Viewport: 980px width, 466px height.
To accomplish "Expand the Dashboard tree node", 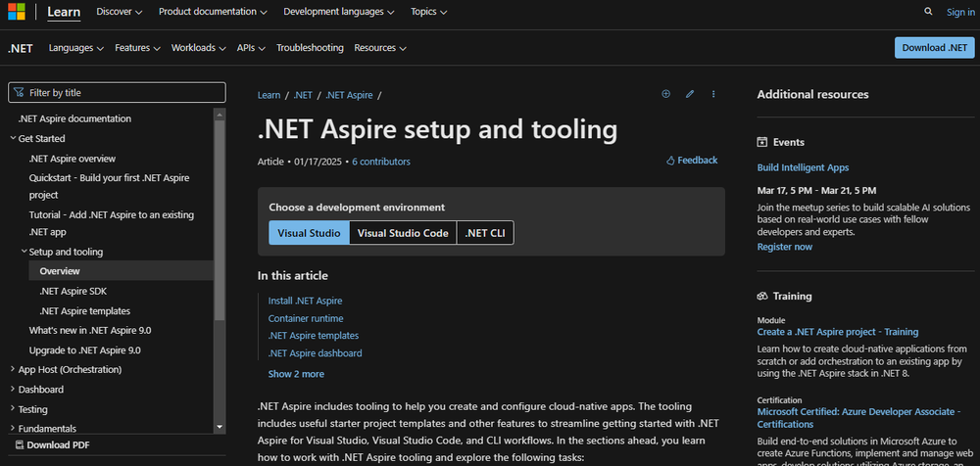I will coord(13,390).
